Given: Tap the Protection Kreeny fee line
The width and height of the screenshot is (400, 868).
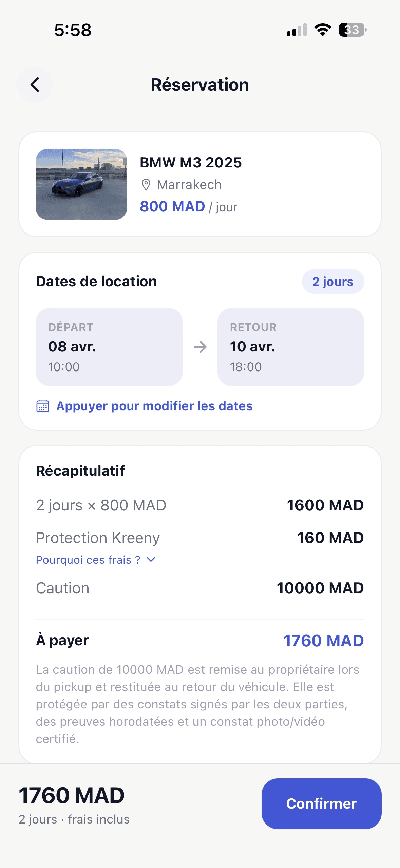Looking at the screenshot, I should [200, 538].
